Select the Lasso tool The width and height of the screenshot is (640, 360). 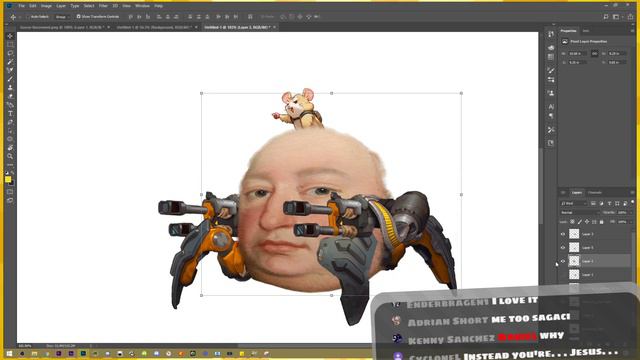10,53
